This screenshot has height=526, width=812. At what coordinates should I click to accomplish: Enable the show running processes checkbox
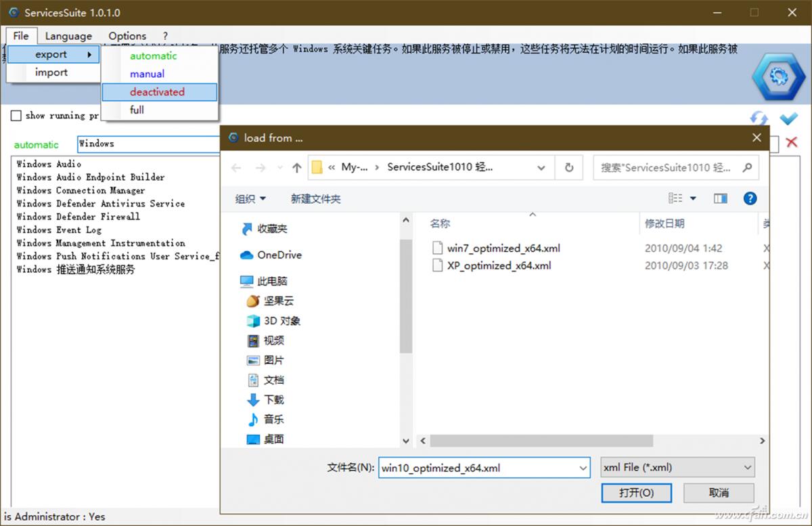16,116
